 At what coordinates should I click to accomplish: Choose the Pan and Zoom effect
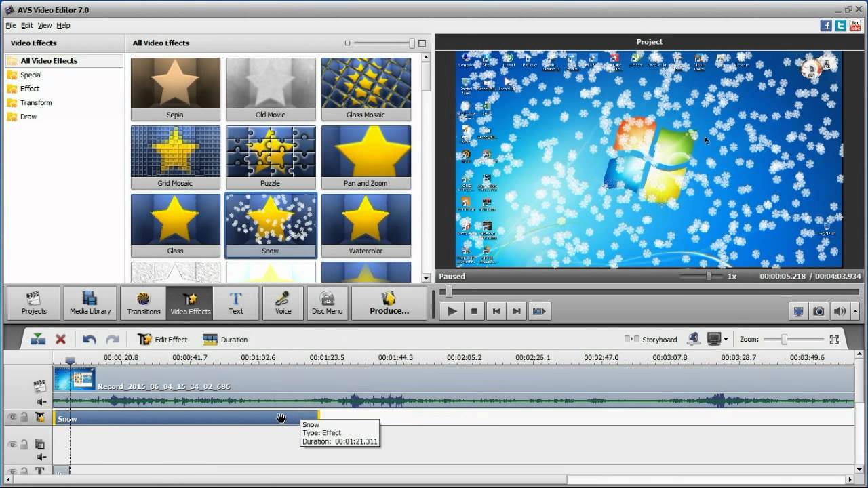(x=366, y=157)
